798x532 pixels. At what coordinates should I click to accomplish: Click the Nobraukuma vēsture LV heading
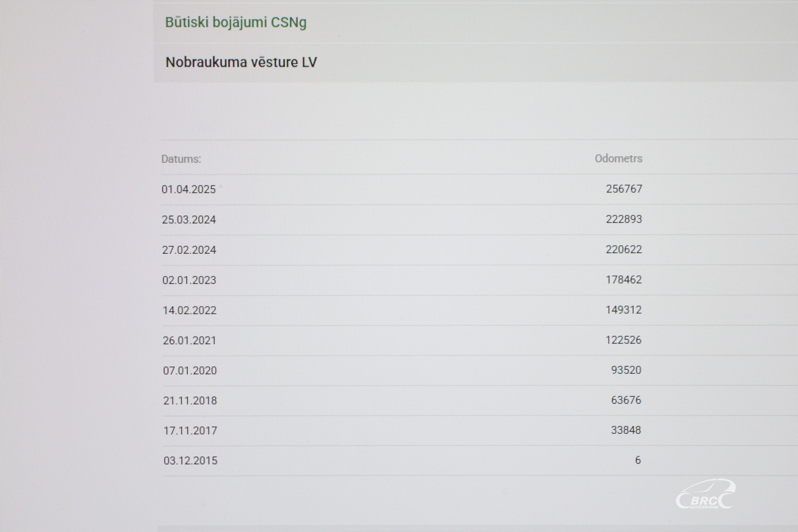coord(241,62)
